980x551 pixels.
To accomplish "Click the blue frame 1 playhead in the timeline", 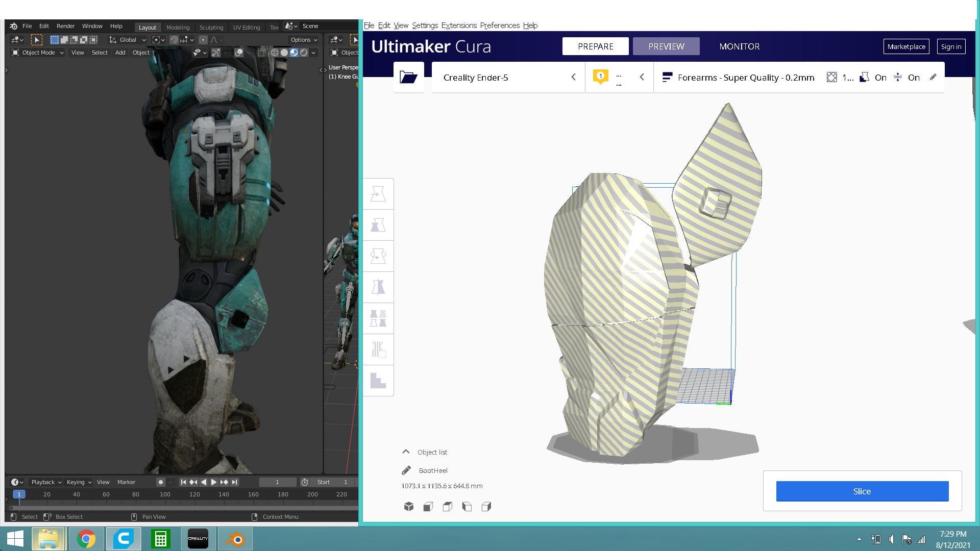I will pos(19,494).
